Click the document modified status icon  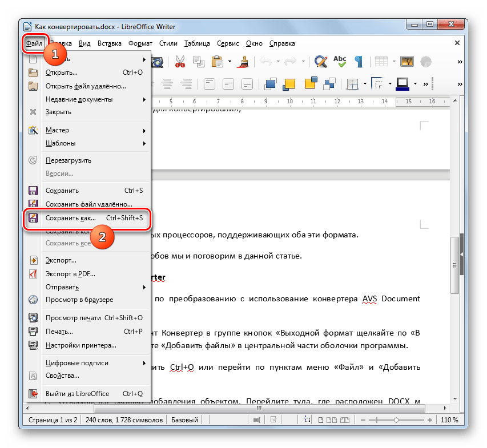point(273,419)
